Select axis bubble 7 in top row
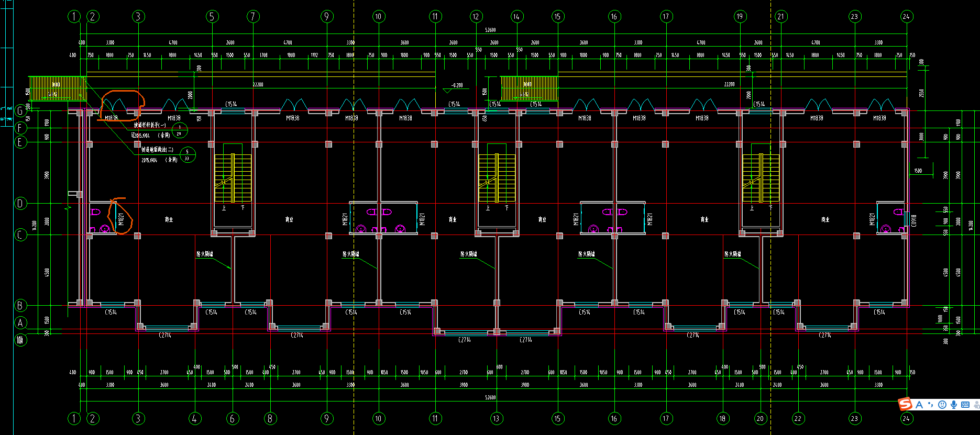The image size is (980, 435). click(x=253, y=16)
